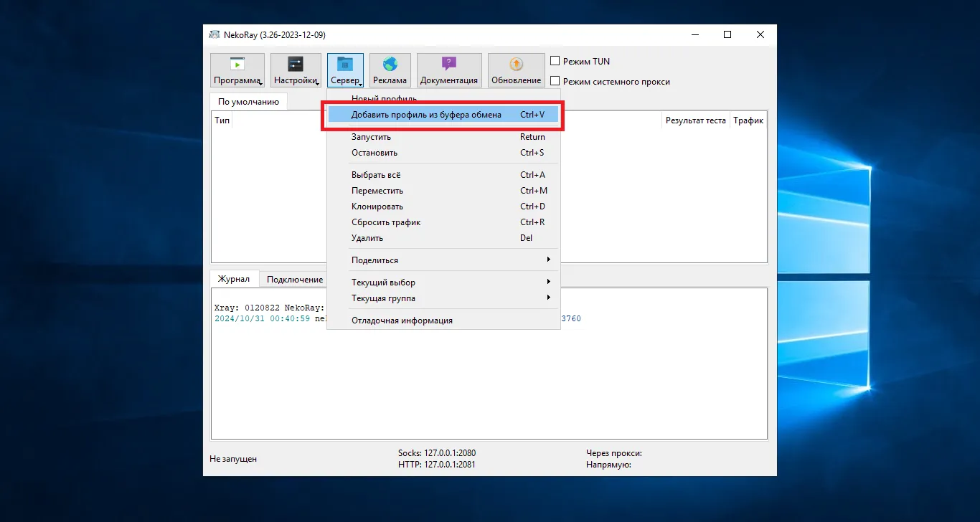This screenshot has height=522, width=980.
Task: Enable the Режим TUN checkbox
Action: click(555, 61)
